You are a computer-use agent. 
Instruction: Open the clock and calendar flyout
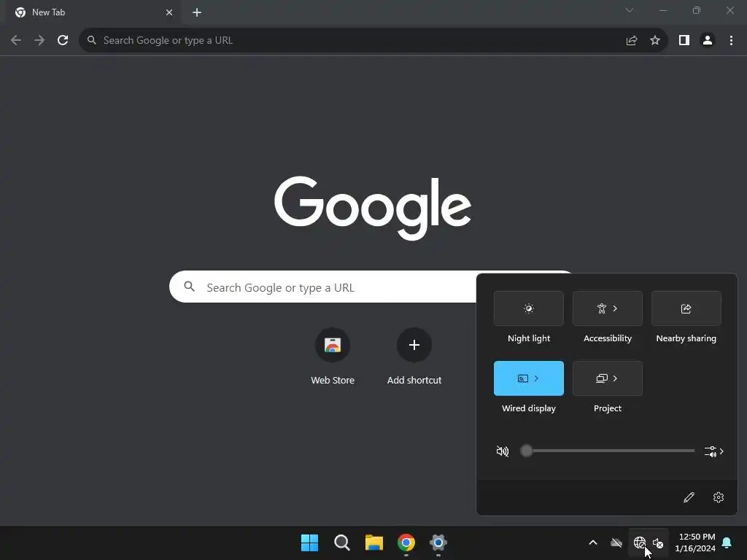click(x=695, y=542)
